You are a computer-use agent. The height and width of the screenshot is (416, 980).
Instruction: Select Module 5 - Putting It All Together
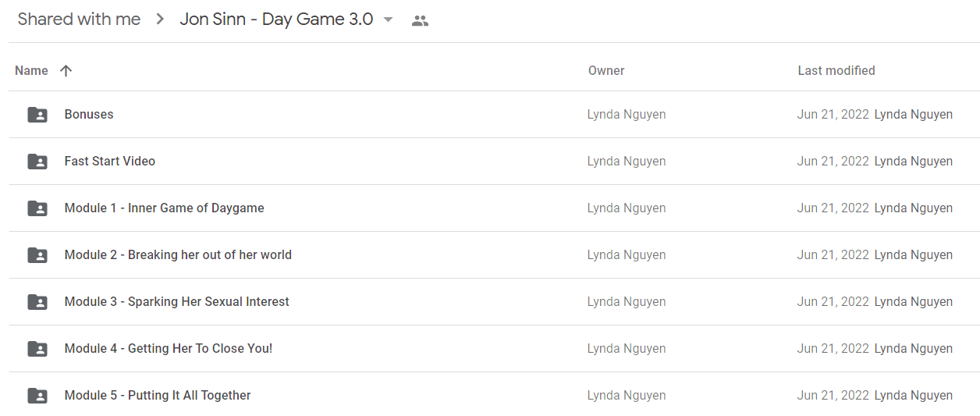pyautogui.click(x=495, y=396)
